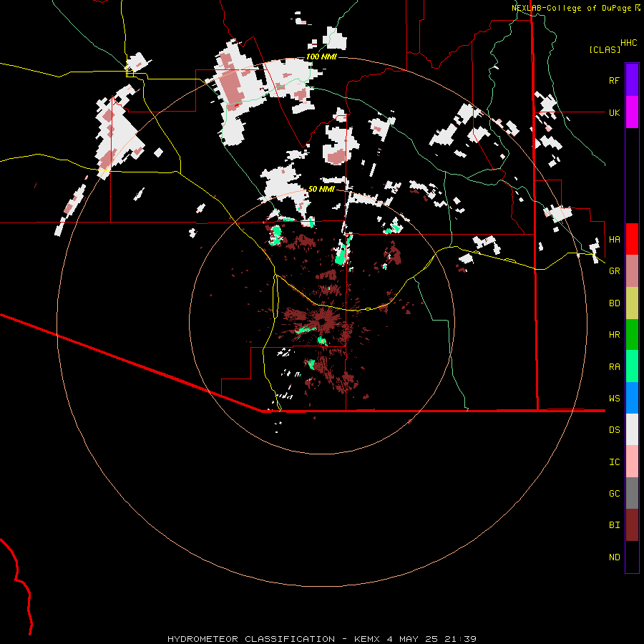Click the "UK" legend label
Image resolution: width=644 pixels, height=644 pixels.
click(x=614, y=112)
